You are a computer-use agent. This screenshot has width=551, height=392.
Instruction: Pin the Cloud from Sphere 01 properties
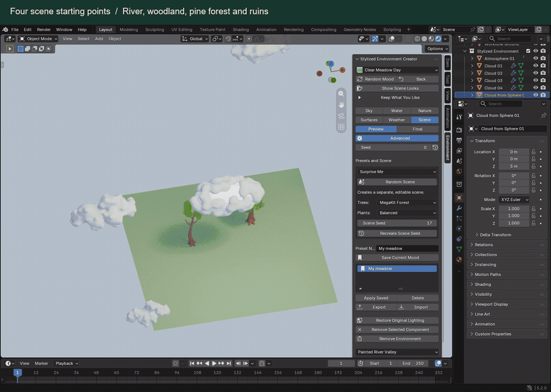543,115
